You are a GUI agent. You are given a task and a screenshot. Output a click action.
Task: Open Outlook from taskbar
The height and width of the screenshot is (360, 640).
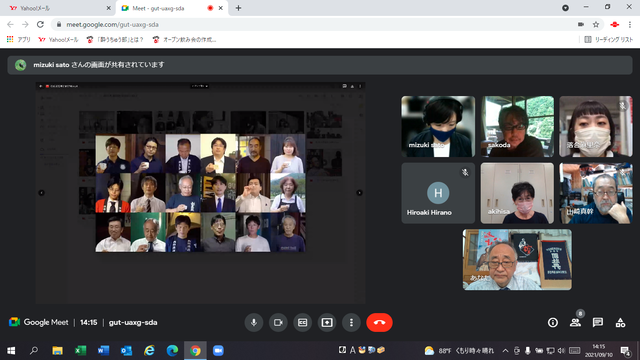coord(127,351)
